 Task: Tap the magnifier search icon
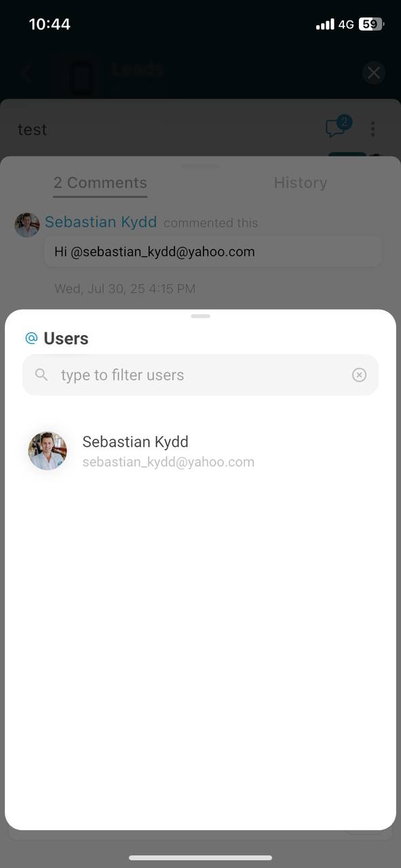(41, 374)
